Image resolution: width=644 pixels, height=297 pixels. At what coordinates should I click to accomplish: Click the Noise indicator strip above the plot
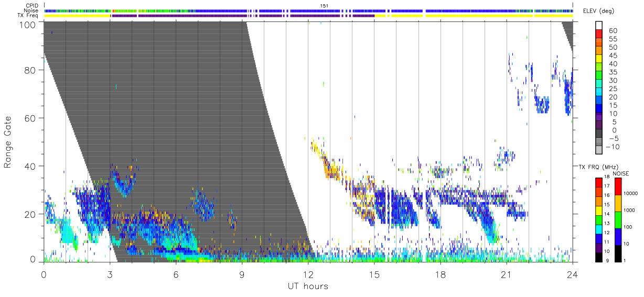tap(308, 10)
